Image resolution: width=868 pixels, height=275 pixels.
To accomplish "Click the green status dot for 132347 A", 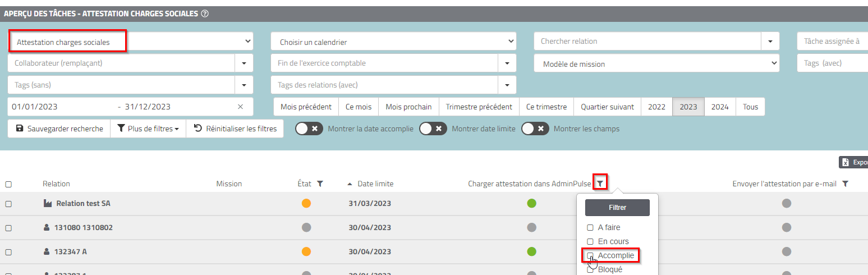I will (x=531, y=251).
